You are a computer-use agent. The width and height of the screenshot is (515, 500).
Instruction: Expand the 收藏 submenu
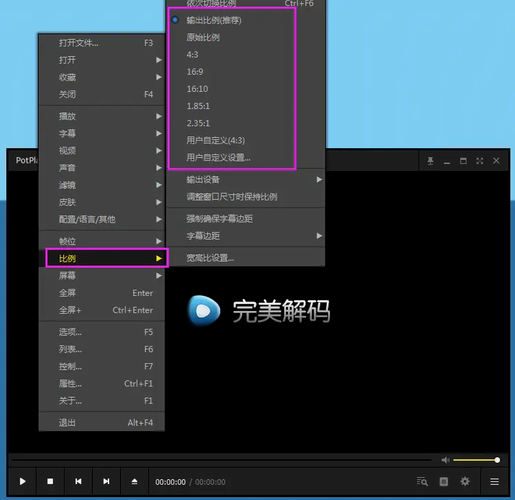click(102, 77)
